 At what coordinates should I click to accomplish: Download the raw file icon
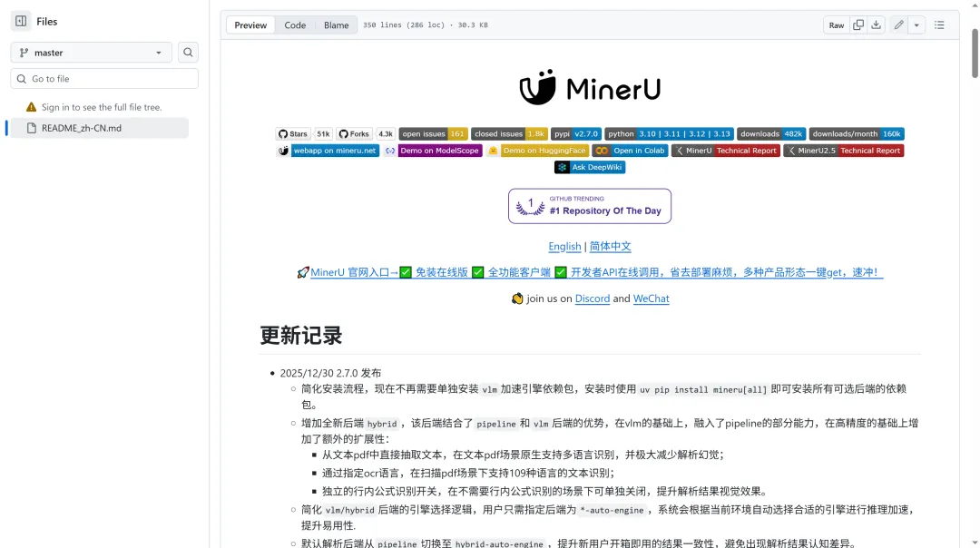(x=877, y=25)
